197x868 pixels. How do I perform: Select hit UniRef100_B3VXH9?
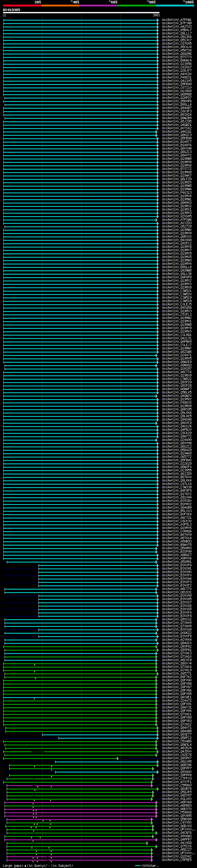pos(176,595)
